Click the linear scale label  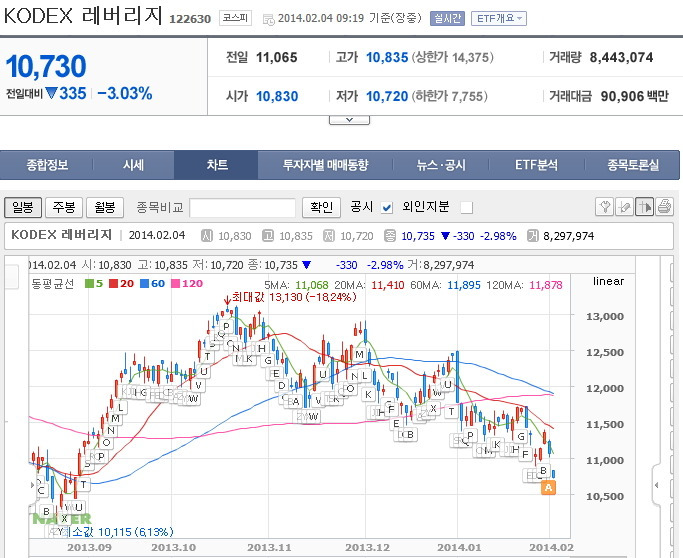coord(608,281)
